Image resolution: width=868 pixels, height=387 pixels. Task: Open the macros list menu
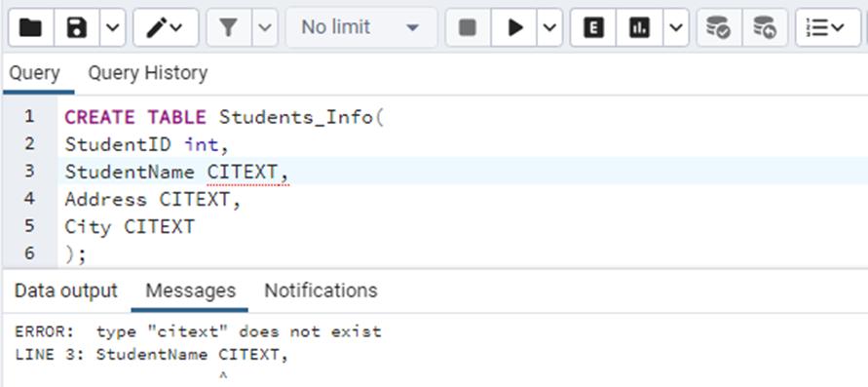click(828, 27)
